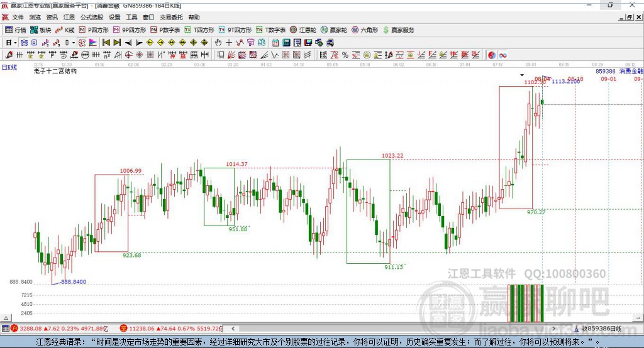The image size is (644, 348).
Task: Enable the crosshair cursor tool
Action: 229,43
